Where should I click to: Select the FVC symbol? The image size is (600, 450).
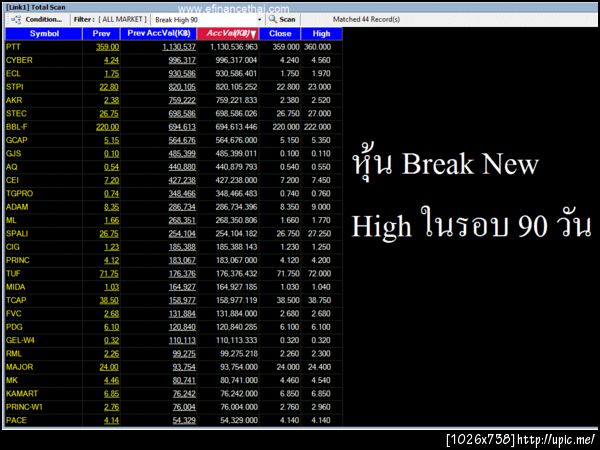[x=13, y=314]
